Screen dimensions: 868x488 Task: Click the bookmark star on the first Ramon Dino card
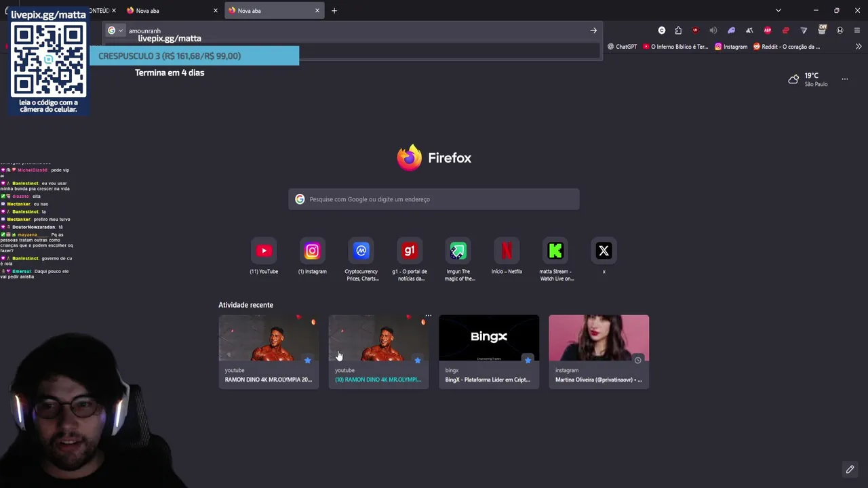pos(307,360)
